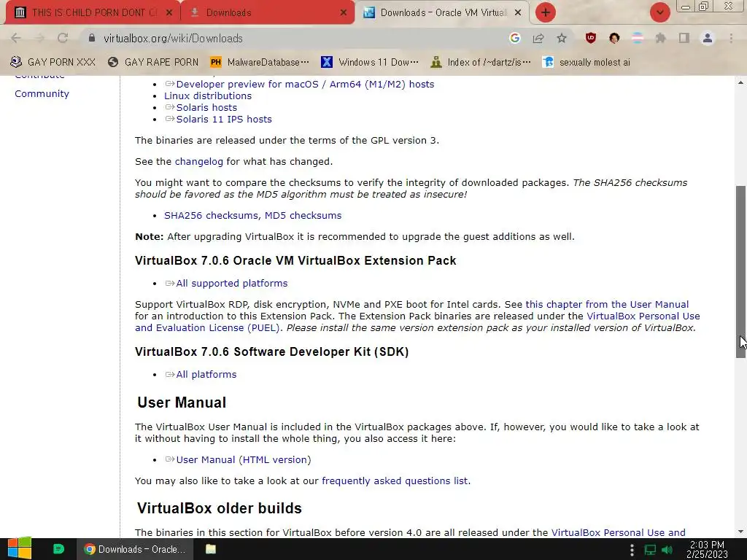
Task: Download Extension Pack for All supported platforms
Action: coord(231,284)
